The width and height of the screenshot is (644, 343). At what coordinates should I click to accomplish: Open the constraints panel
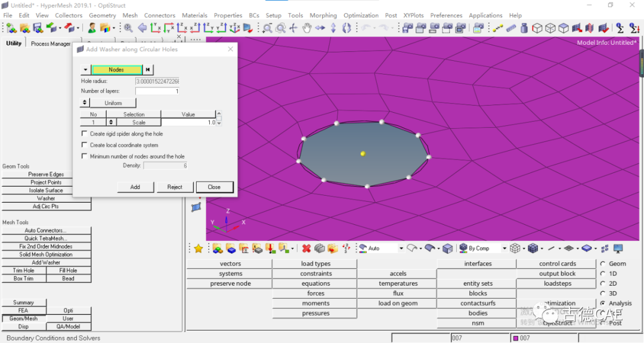(315, 274)
